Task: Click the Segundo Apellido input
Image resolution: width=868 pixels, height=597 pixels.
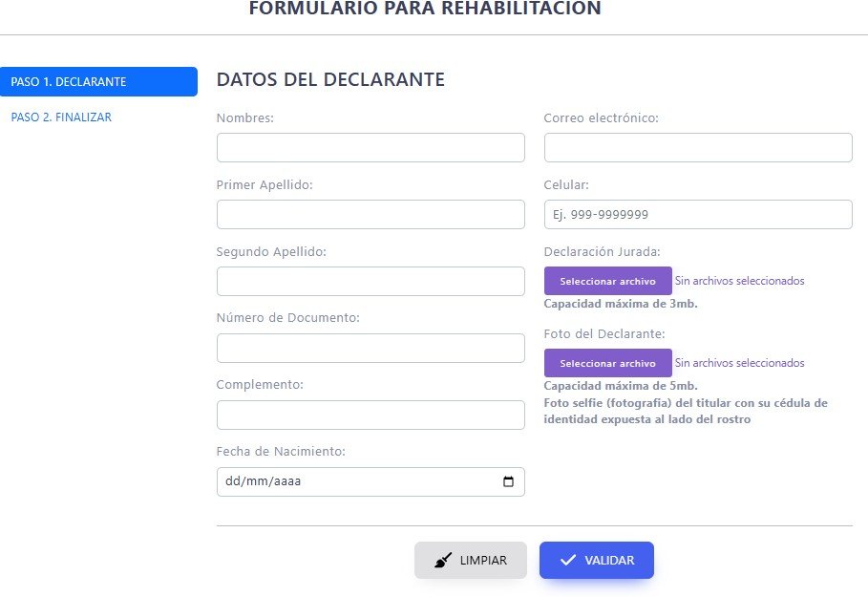Action: [x=370, y=282]
